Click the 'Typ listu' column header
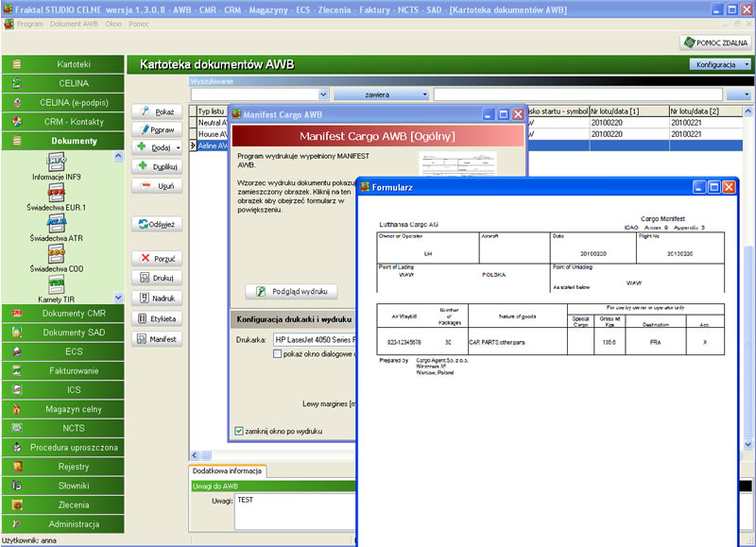This screenshot has width=756, height=547. pos(212,111)
